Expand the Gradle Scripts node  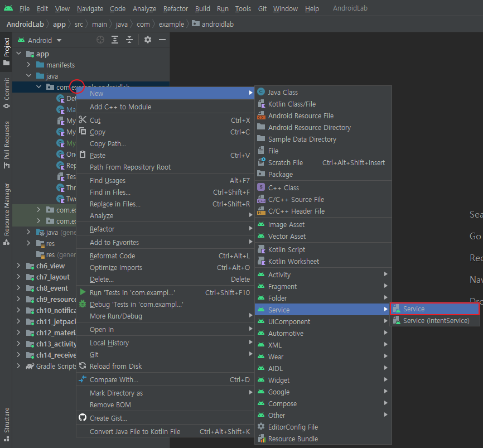(19, 366)
